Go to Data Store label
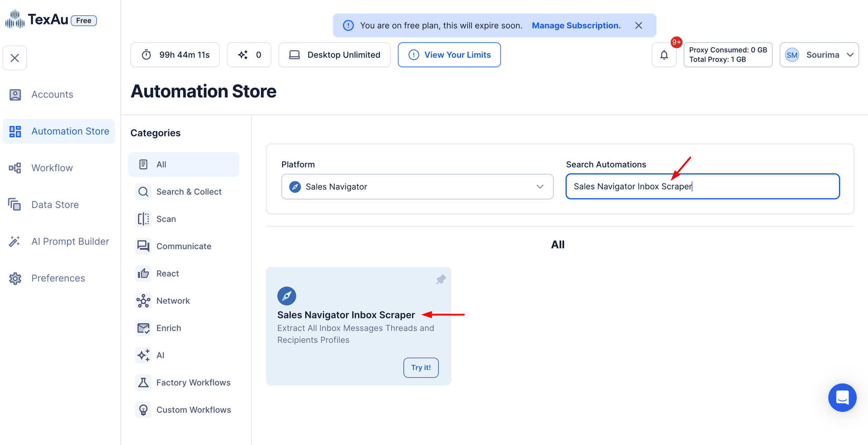 [x=55, y=204]
